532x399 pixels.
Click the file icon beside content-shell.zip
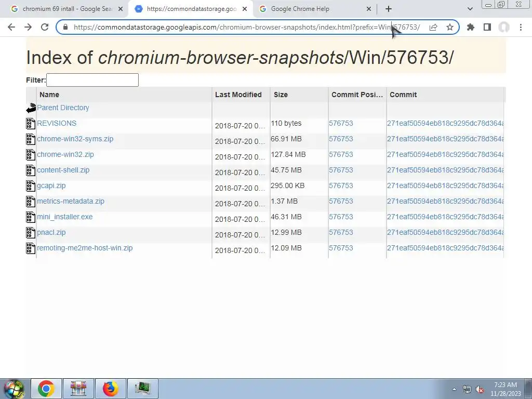tap(31, 170)
